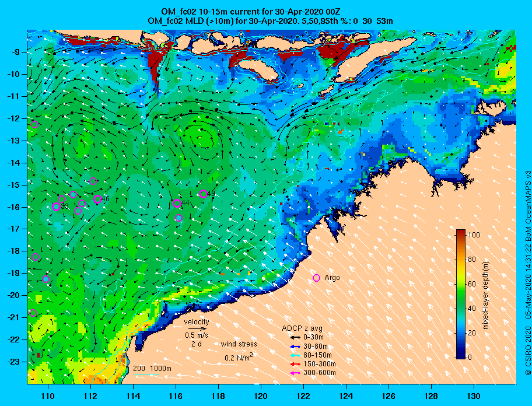Click the Argo marker near latitude -21 at the western edge
This screenshot has height=406, width=532.
[33, 313]
